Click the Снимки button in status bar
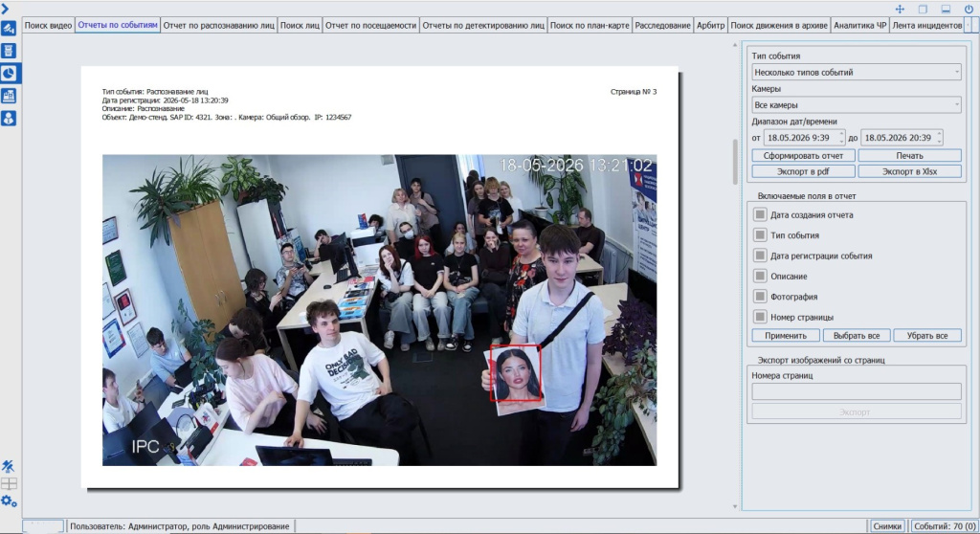 click(x=887, y=526)
